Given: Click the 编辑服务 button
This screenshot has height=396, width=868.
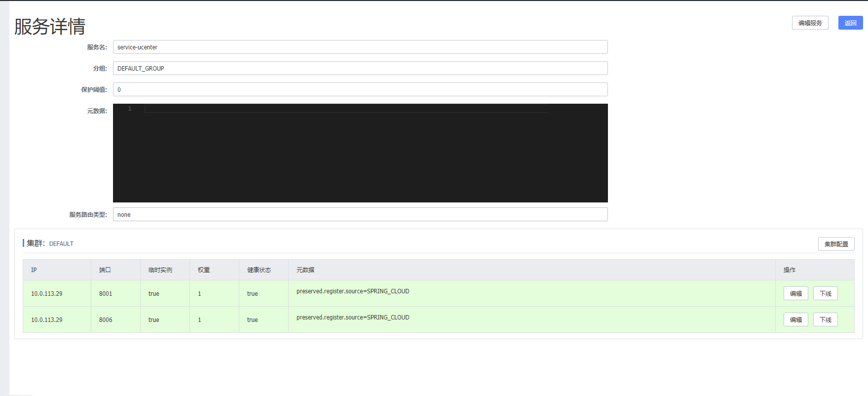Looking at the screenshot, I should click(810, 23).
